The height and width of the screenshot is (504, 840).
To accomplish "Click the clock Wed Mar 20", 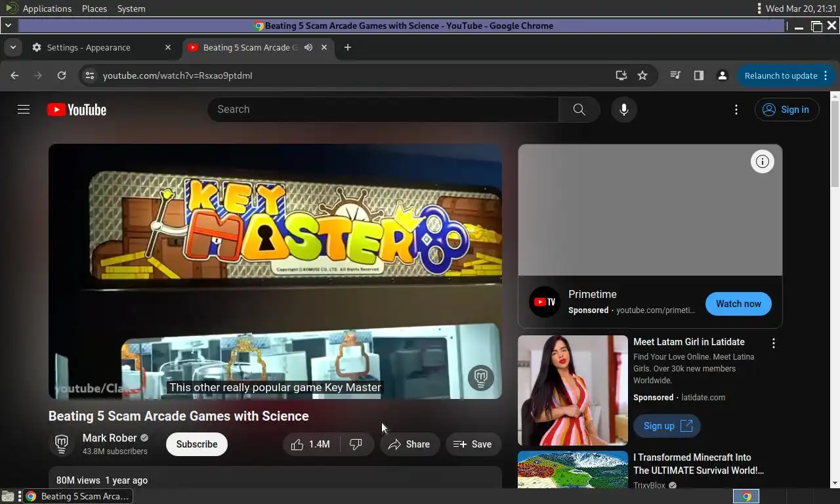I will pyautogui.click(x=801, y=9).
